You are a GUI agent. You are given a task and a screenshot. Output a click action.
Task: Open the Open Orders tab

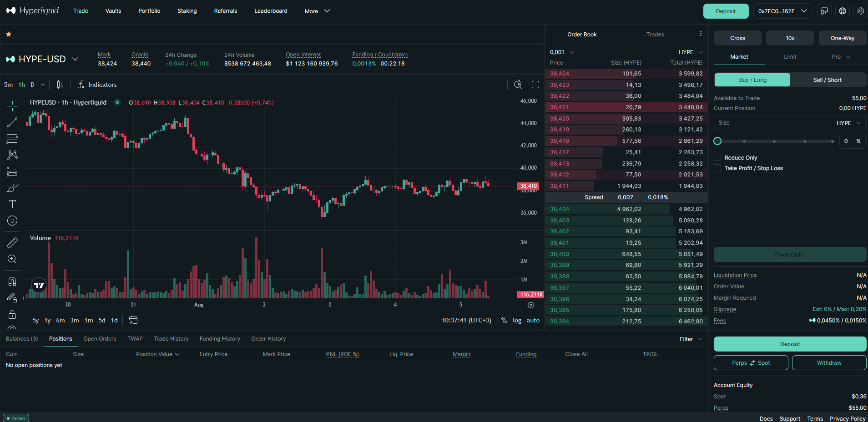pos(100,339)
